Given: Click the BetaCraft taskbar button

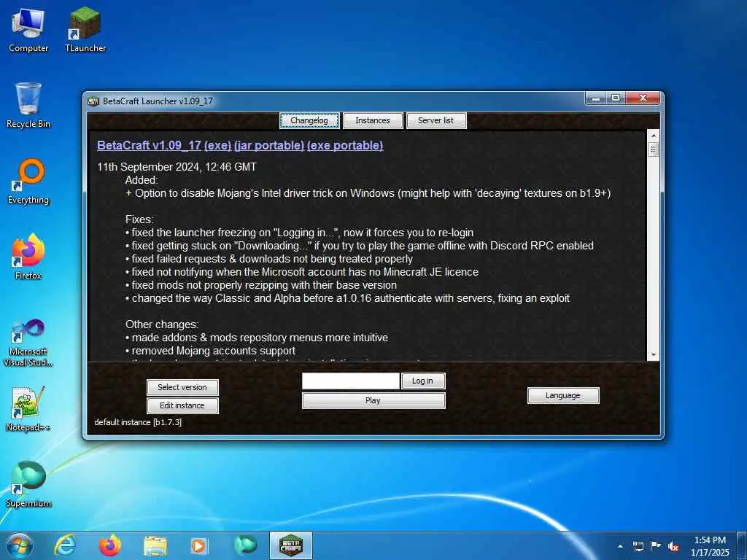Looking at the screenshot, I should 290,545.
